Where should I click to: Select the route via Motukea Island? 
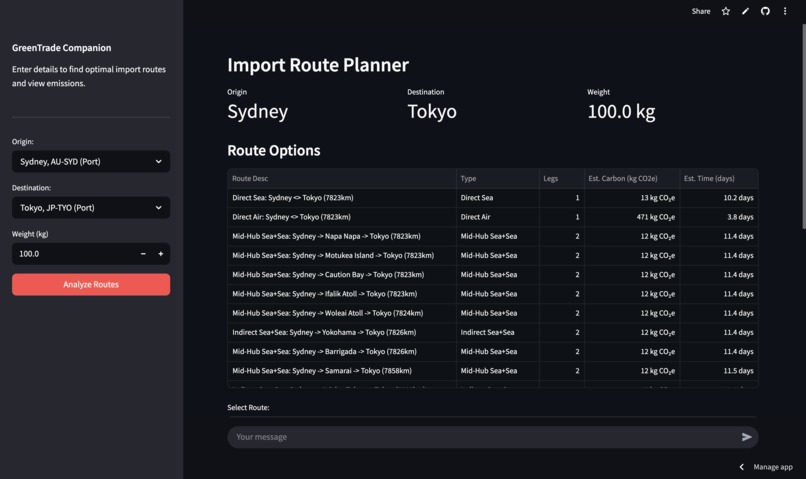492,255
